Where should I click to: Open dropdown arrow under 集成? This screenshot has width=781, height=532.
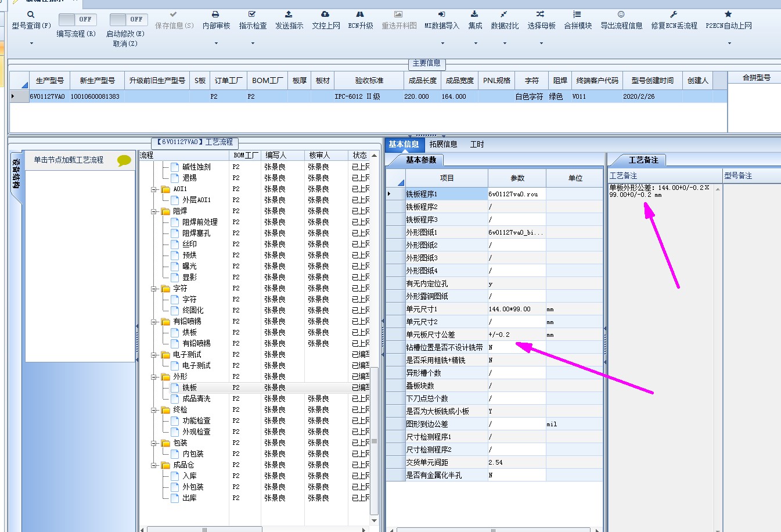tap(476, 43)
